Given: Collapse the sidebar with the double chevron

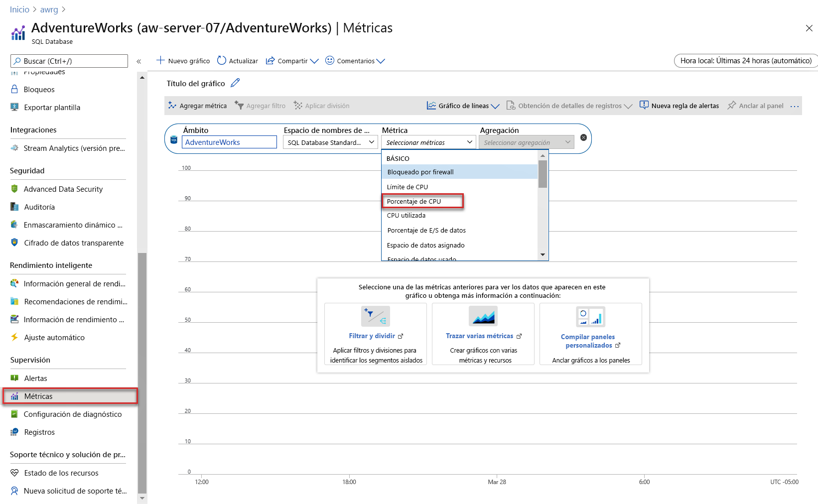Looking at the screenshot, I should [x=139, y=61].
